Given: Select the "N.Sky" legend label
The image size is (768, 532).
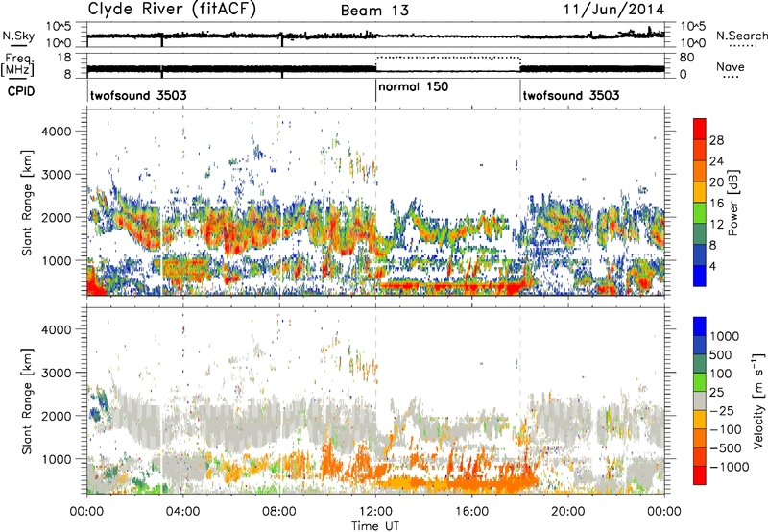Looking at the screenshot, I should click(18, 36).
